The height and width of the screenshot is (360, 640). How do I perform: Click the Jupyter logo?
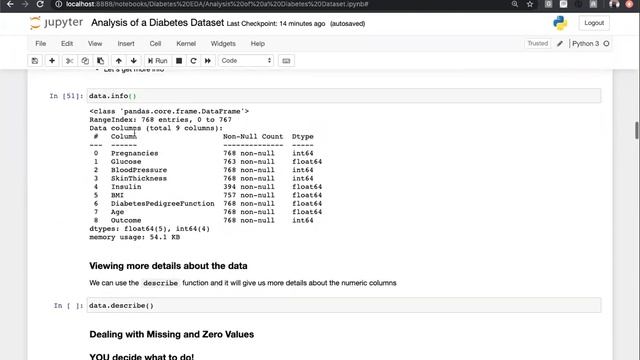pos(56,23)
